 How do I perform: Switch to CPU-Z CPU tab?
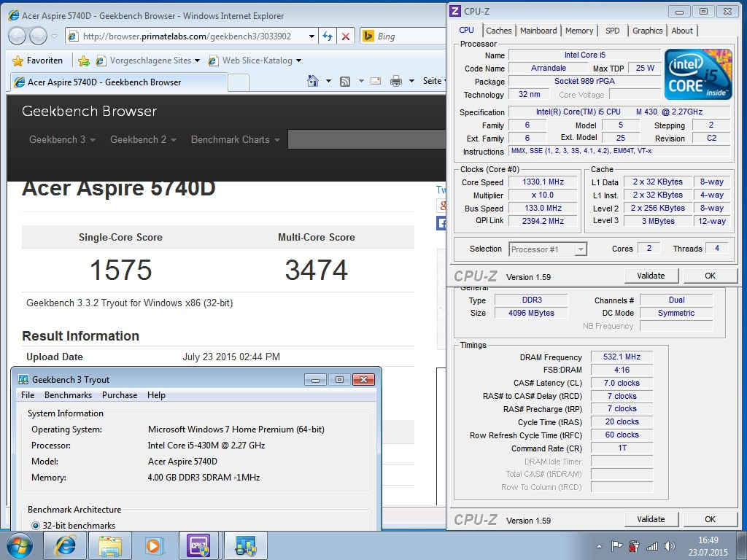click(x=466, y=30)
